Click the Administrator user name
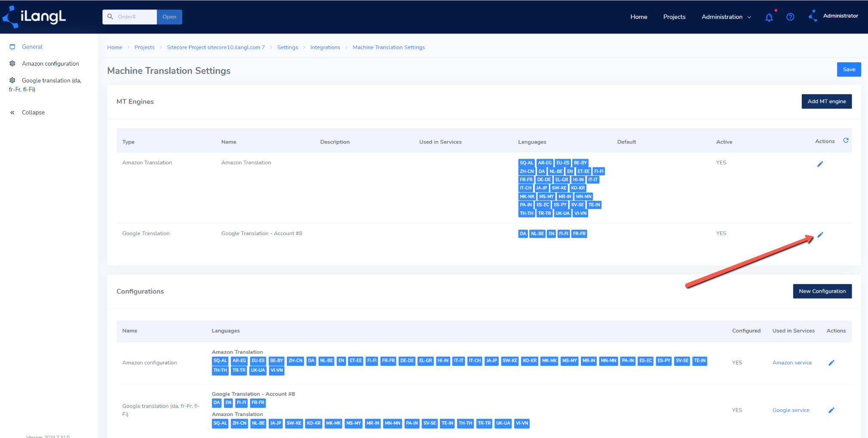868x438 pixels. (840, 16)
